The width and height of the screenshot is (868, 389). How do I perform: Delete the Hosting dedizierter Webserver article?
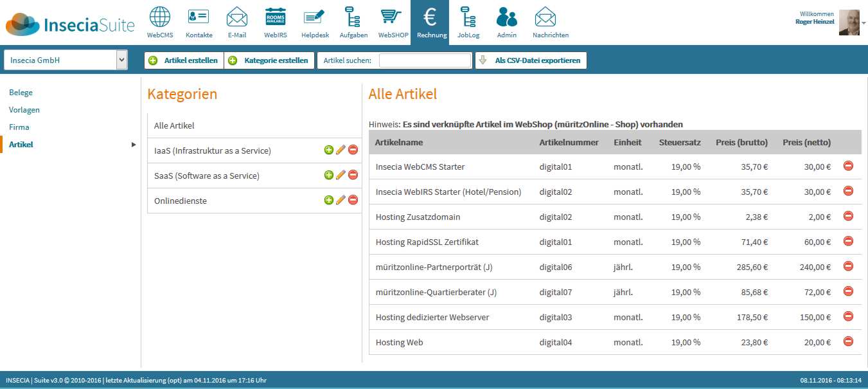848,316
